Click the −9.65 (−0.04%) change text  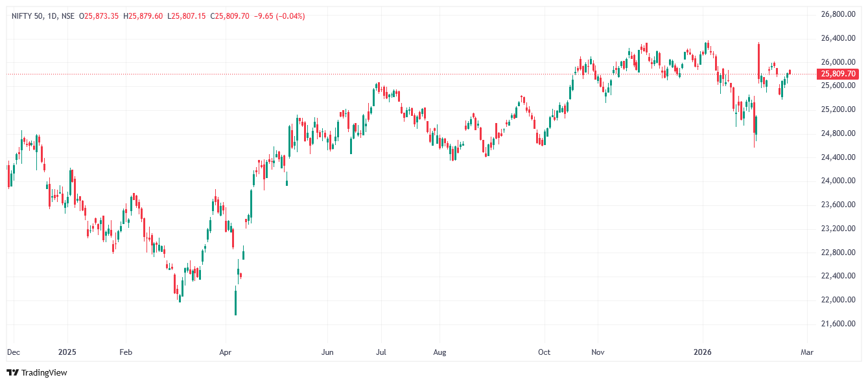[x=278, y=16]
